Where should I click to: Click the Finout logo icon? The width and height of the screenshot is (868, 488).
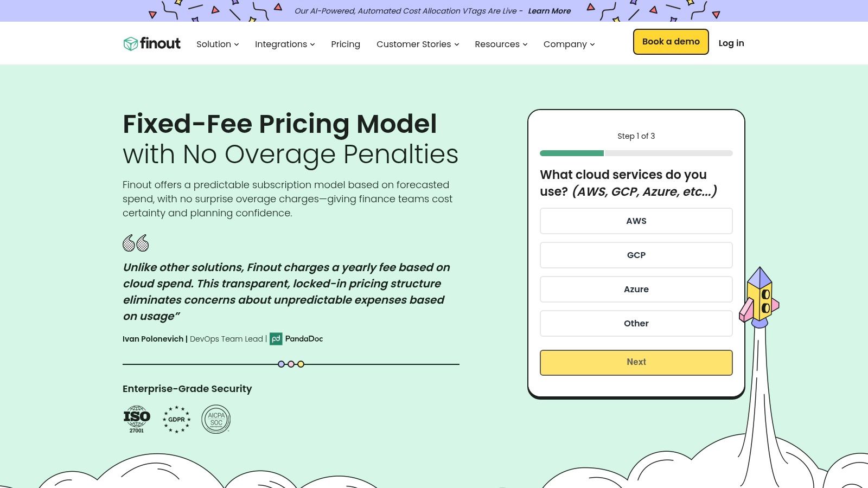pos(130,44)
